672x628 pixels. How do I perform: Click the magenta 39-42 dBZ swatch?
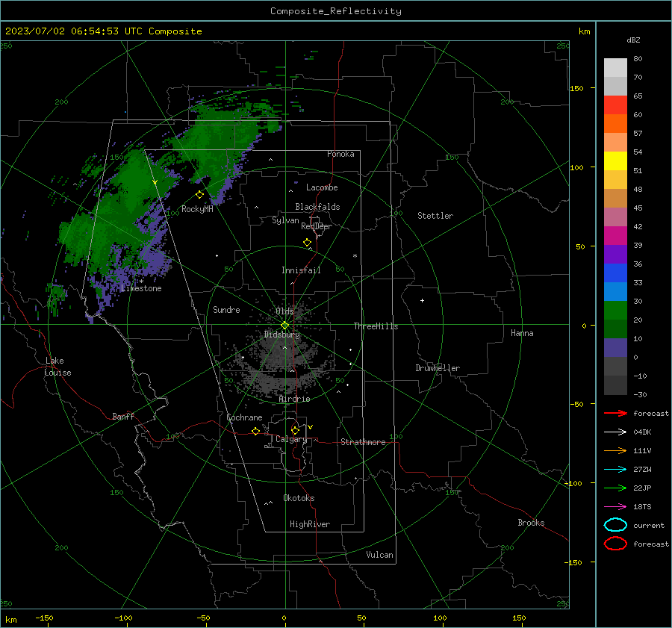pos(615,236)
